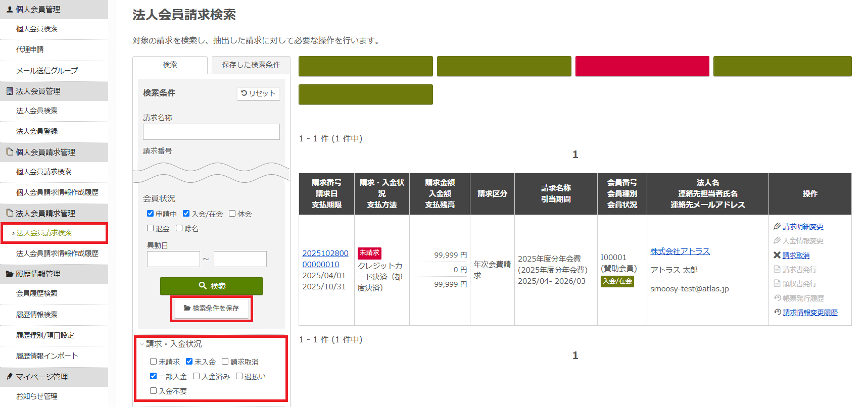Image resolution: width=868 pixels, height=407 pixels.
Task: Click the magnifier icon on the 検索 button
Action: click(203, 286)
